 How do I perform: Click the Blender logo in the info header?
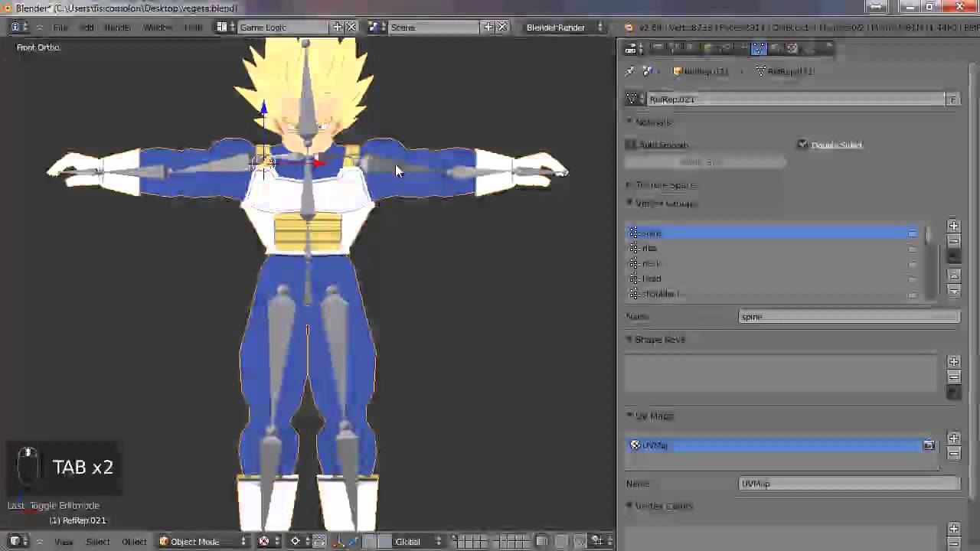[628, 28]
